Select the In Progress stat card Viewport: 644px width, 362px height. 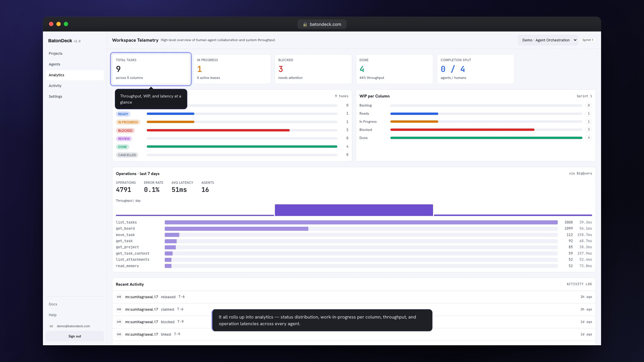coord(232,69)
